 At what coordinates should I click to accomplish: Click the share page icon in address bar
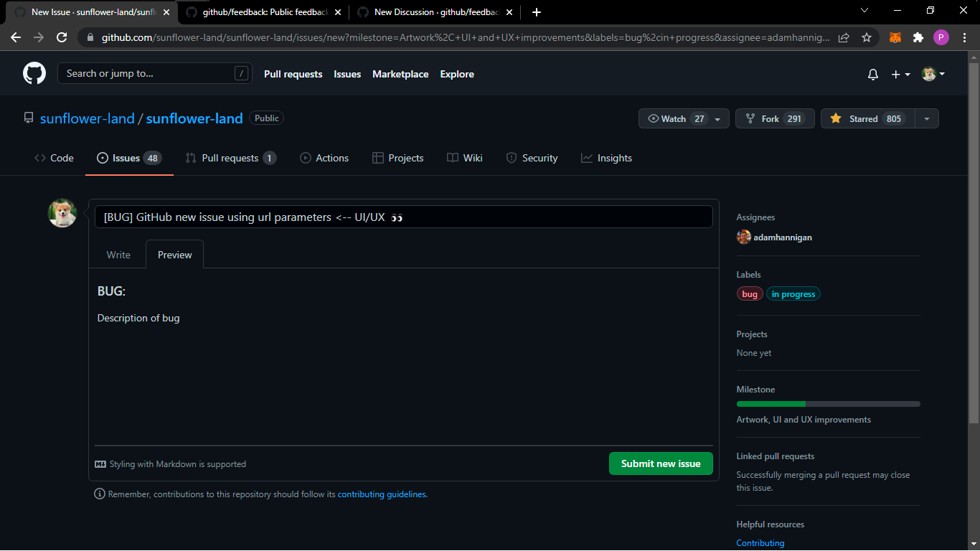(844, 37)
